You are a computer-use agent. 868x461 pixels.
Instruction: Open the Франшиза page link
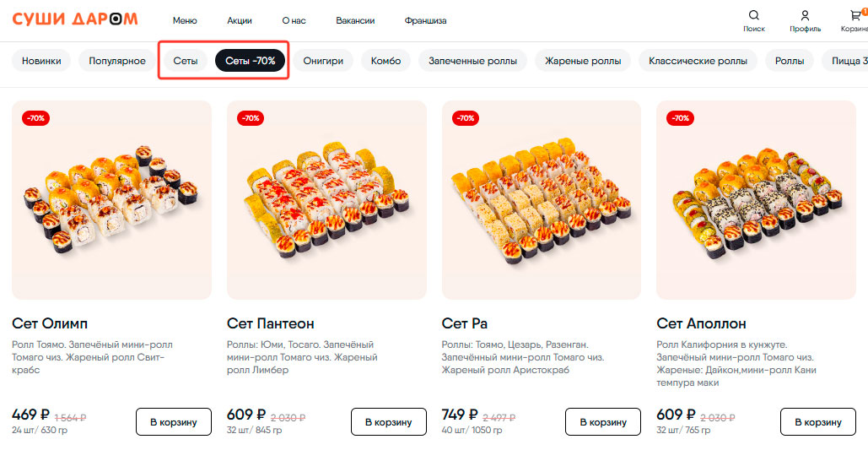click(x=425, y=20)
